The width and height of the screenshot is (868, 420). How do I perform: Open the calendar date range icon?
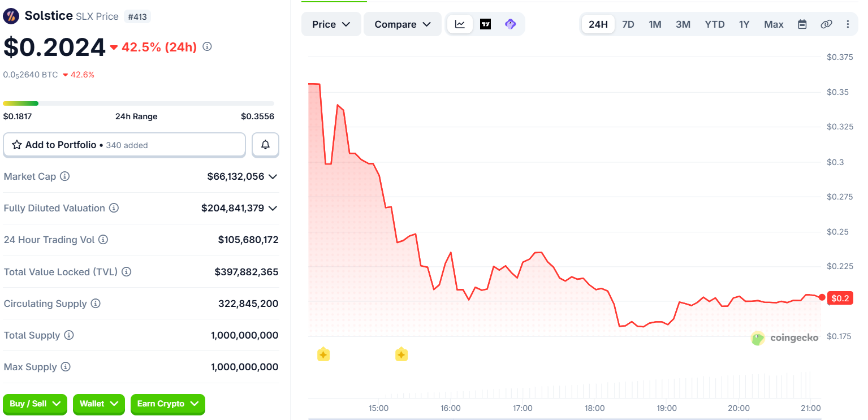[802, 24]
